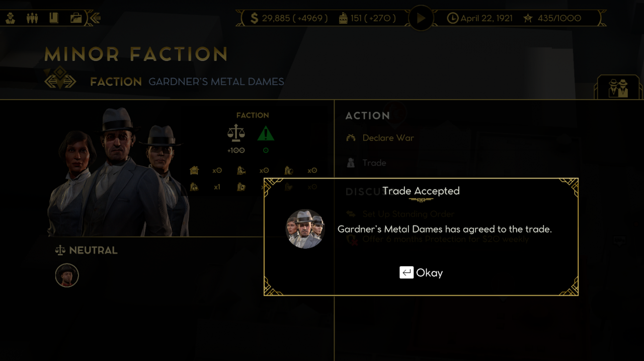Click the Gardner's Metal Dames portrait in dialog

click(305, 229)
